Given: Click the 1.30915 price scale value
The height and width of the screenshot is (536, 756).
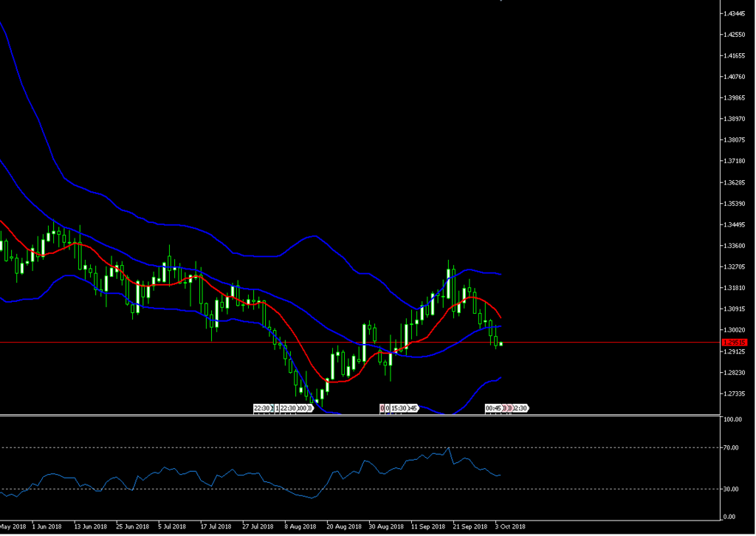Looking at the screenshot, I should [x=735, y=309].
